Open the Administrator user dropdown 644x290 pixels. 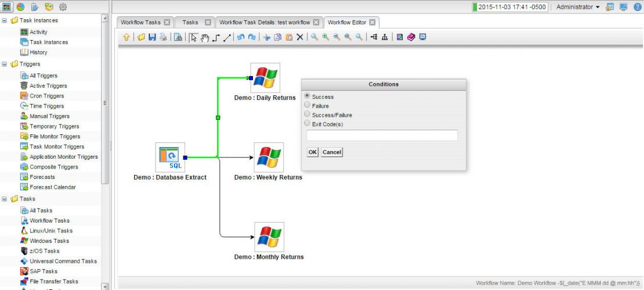[x=578, y=7]
